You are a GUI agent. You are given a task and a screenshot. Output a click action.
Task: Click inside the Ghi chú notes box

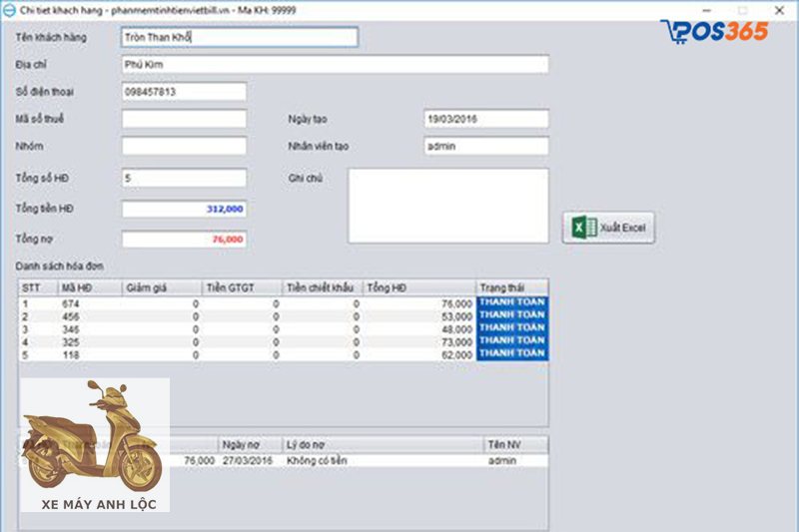pyautogui.click(x=447, y=205)
